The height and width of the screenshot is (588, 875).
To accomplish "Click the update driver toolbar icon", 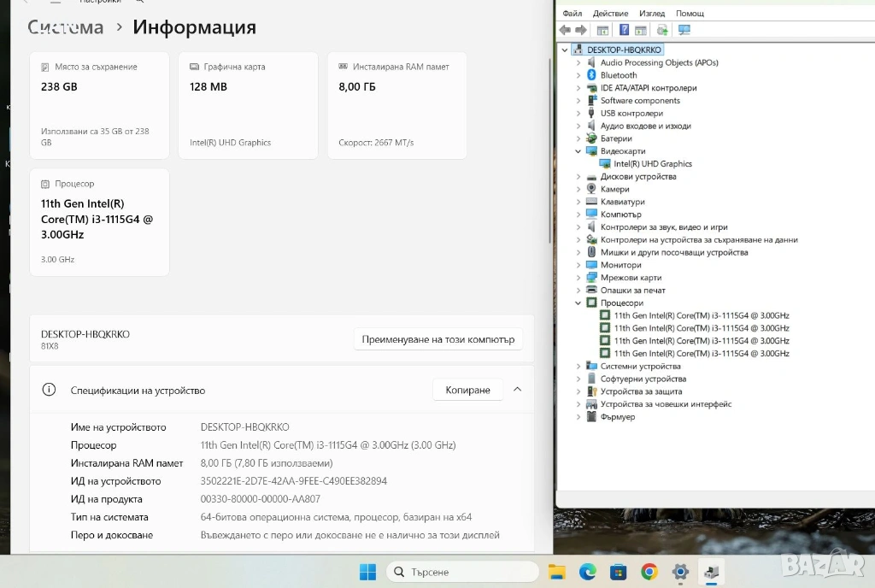I will point(662,30).
